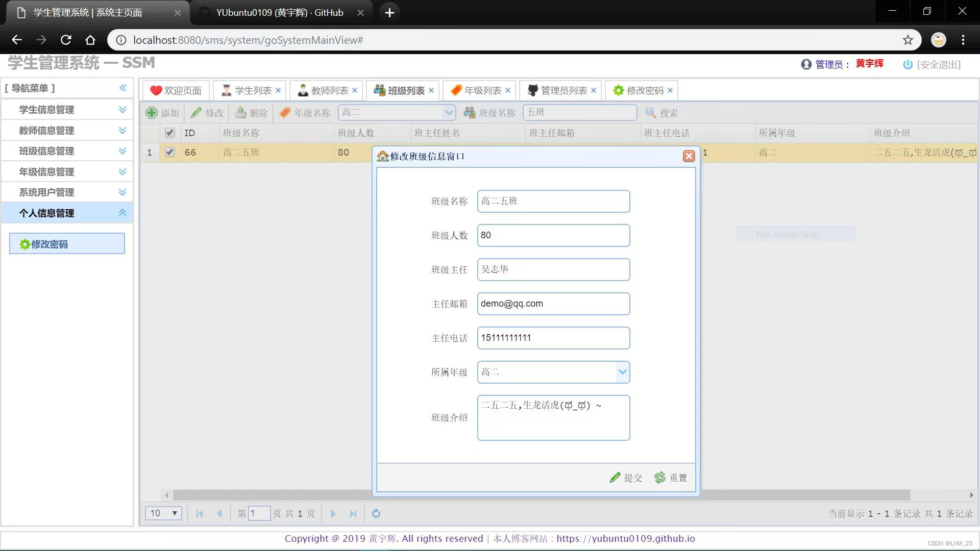Go to next page arrow in pager
This screenshot has width=980, height=551.
pyautogui.click(x=333, y=514)
